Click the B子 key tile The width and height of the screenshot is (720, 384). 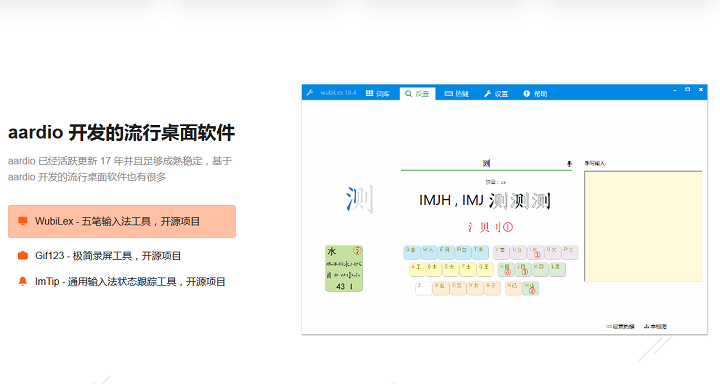492,288
